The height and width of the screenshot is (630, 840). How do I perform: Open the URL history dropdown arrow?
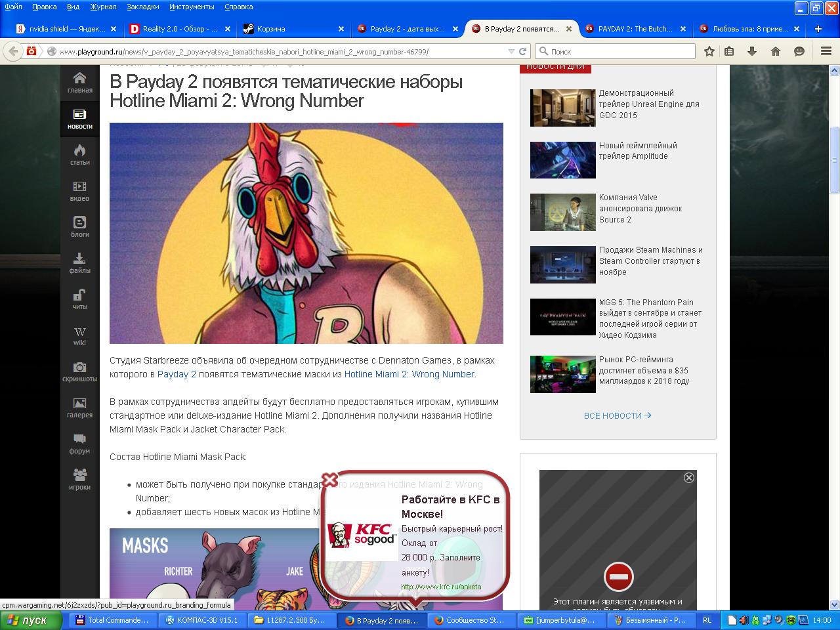(511, 51)
